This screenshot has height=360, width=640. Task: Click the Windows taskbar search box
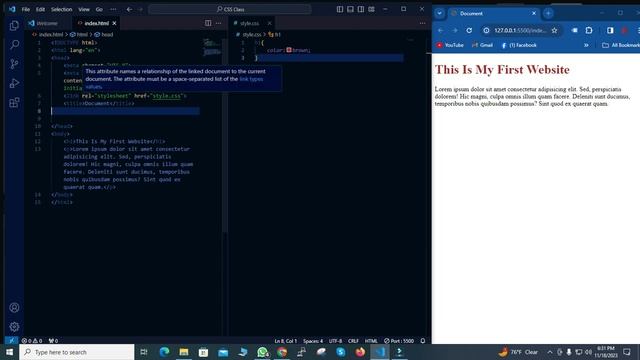(x=77, y=352)
